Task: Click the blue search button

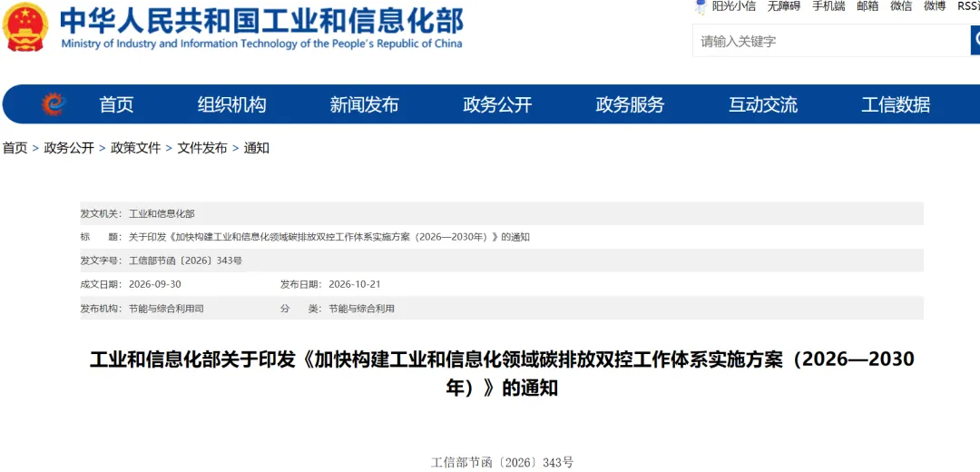Action: [x=975, y=41]
